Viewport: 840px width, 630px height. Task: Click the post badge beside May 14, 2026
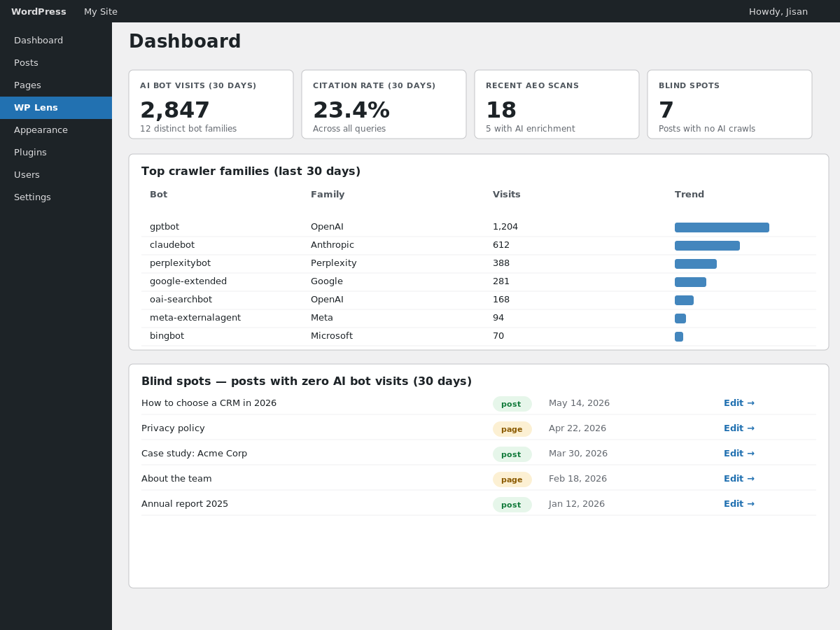pyautogui.click(x=512, y=404)
